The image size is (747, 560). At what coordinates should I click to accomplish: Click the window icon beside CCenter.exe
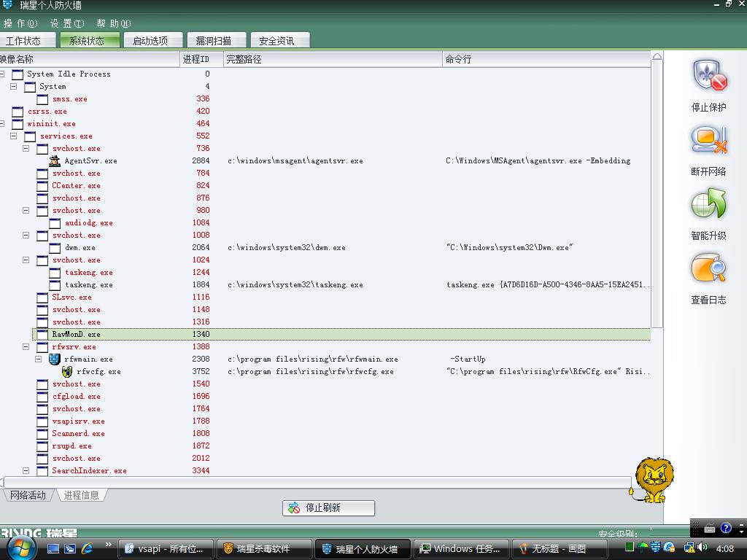(x=42, y=186)
